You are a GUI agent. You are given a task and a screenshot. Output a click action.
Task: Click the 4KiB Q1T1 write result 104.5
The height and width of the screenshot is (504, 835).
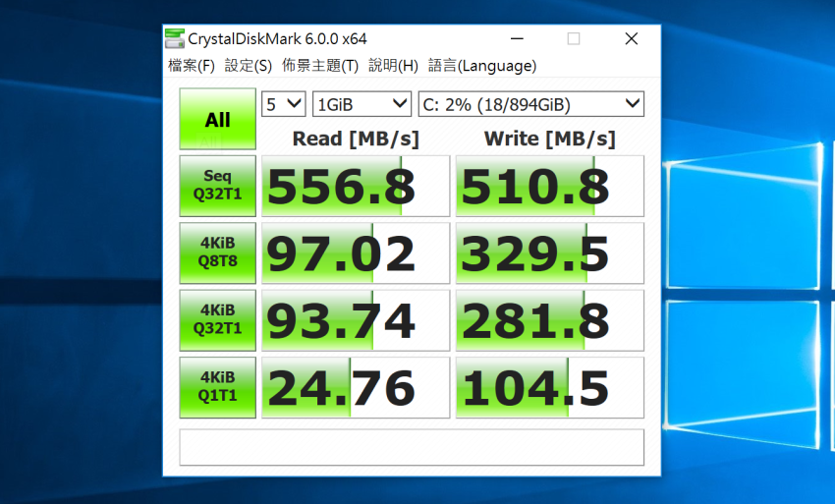(x=549, y=387)
